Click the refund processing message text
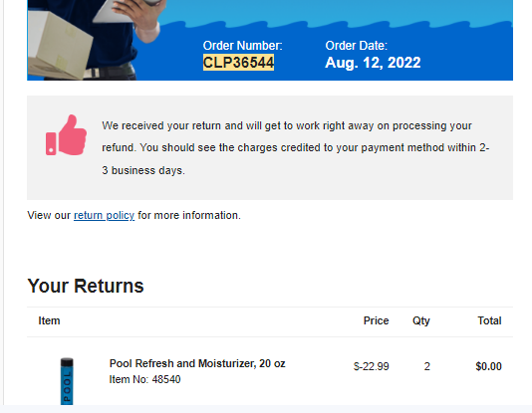The height and width of the screenshot is (413, 532). [296, 147]
